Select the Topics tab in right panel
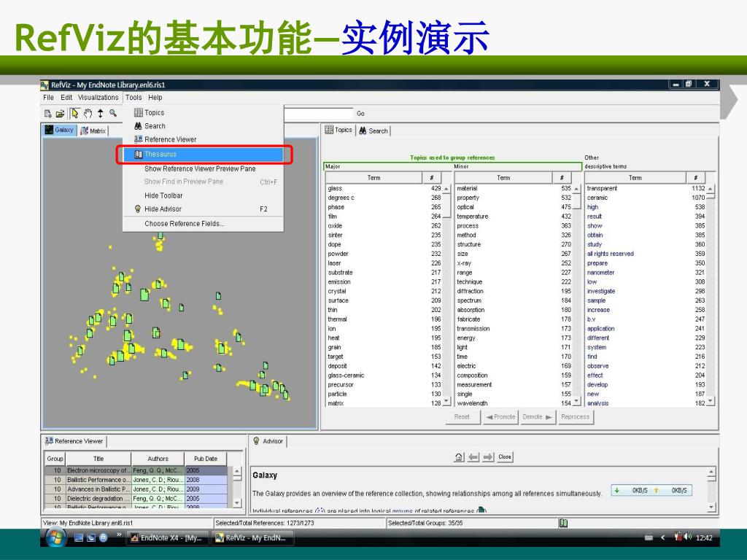The width and height of the screenshot is (747, 560). [x=338, y=130]
